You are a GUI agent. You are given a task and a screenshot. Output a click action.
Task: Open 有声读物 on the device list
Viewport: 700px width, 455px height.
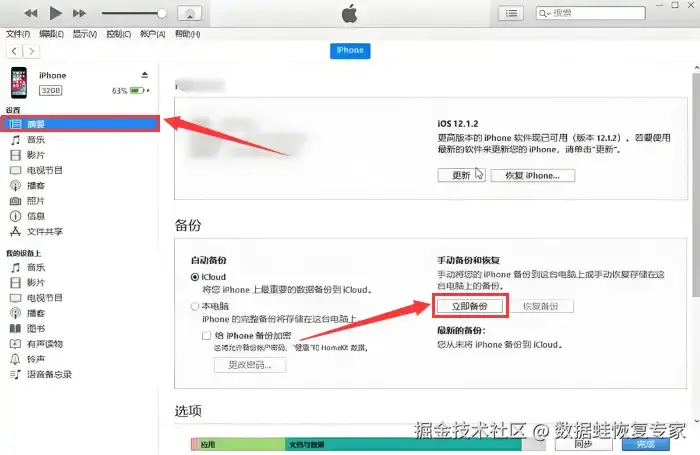45,344
